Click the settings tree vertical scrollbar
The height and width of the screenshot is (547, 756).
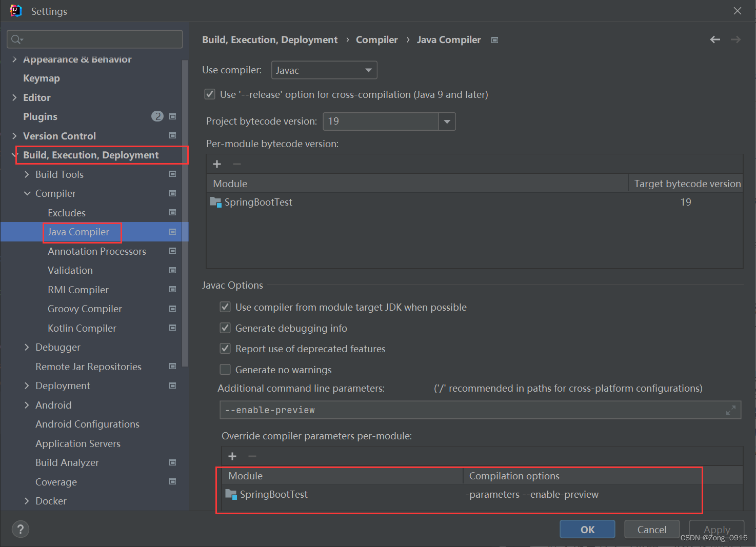tap(185, 213)
